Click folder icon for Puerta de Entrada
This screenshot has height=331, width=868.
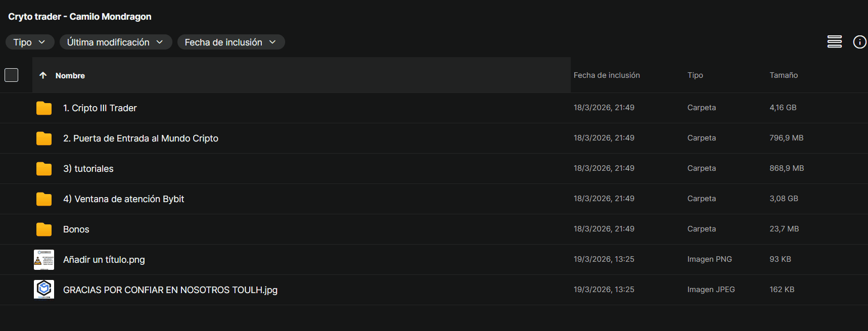[x=44, y=138]
